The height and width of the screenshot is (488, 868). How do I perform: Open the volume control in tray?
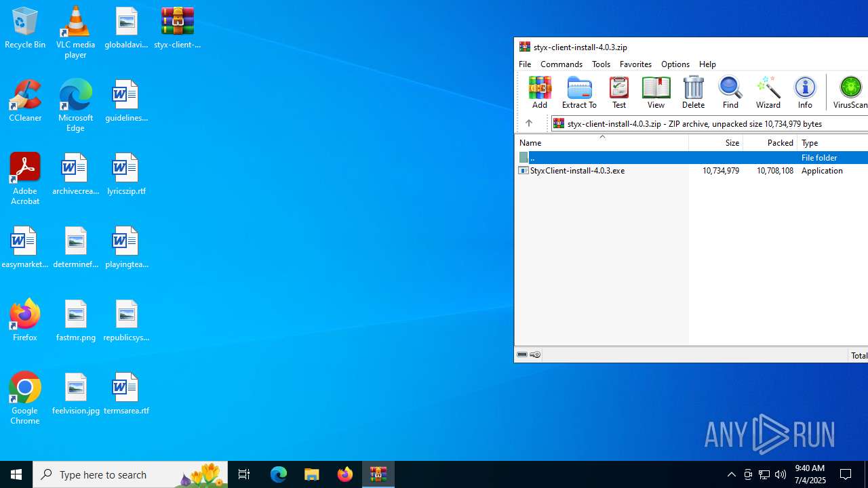pos(781,474)
